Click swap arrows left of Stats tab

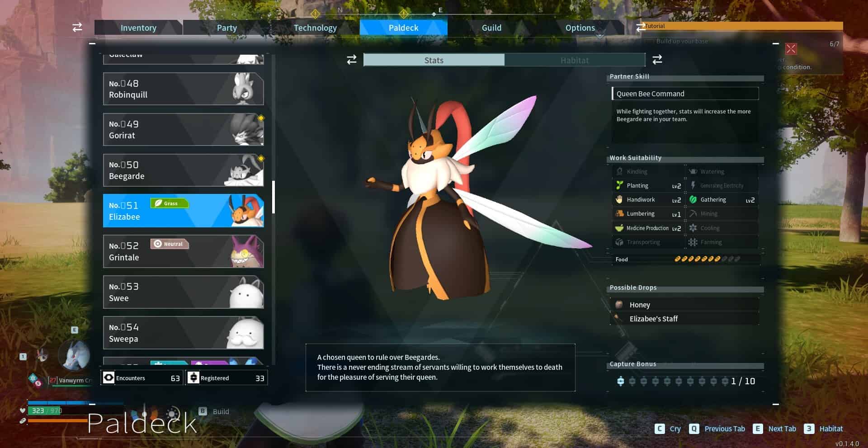(352, 60)
